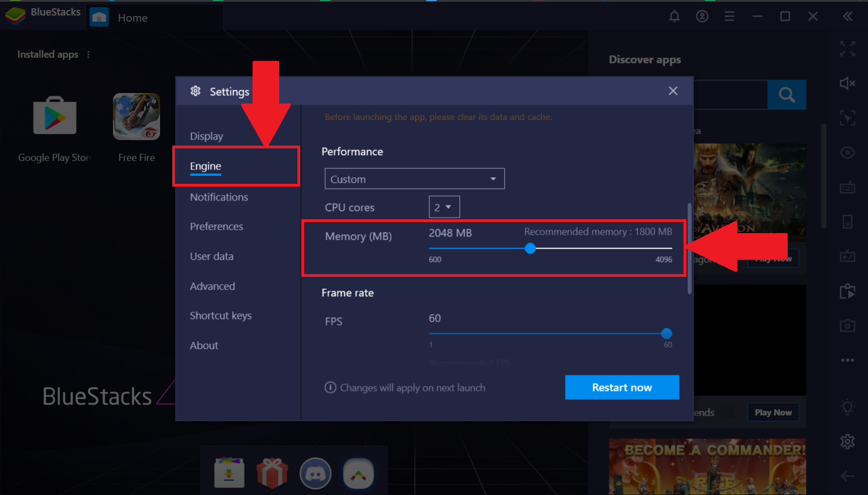Screen dimensions: 868x495
Task: Open multi-instance manager icon in sidebar
Action: point(848,291)
